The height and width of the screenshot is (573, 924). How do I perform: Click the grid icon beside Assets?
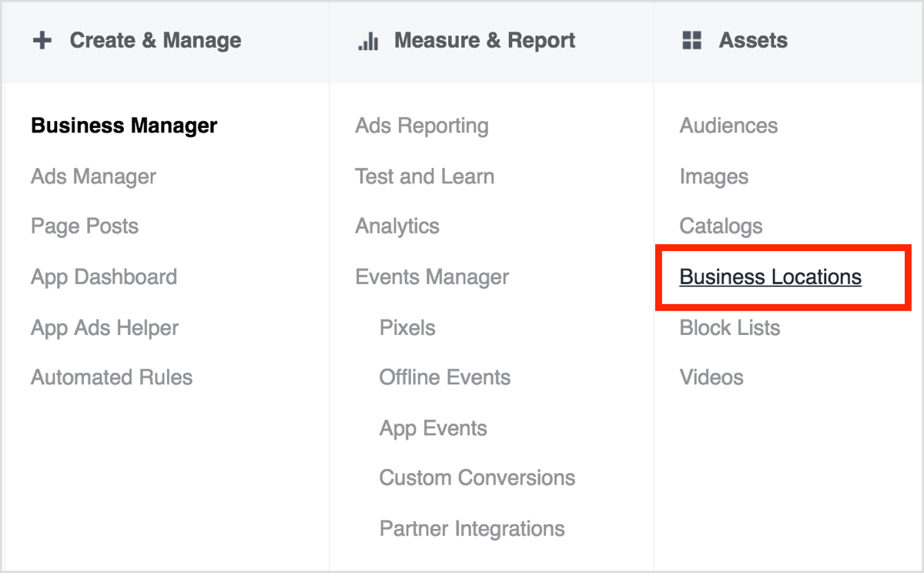tap(692, 41)
